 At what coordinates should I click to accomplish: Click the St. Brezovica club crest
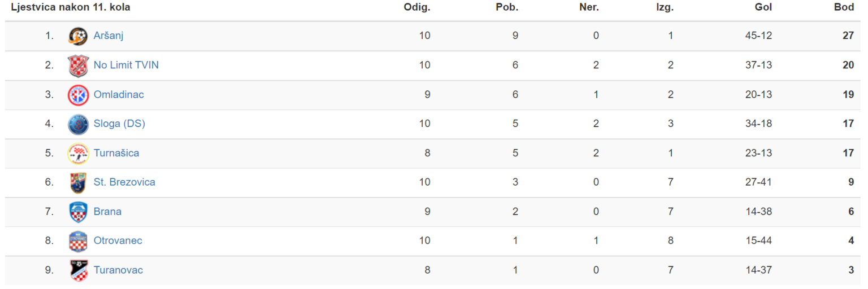pyautogui.click(x=78, y=182)
